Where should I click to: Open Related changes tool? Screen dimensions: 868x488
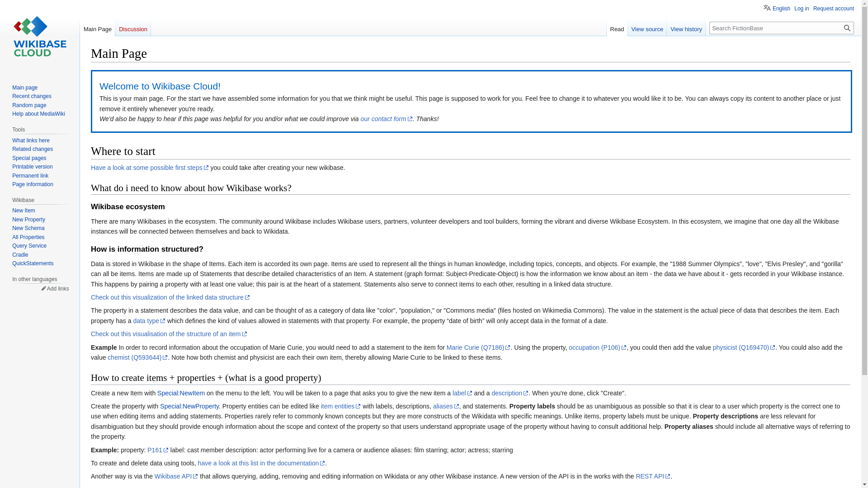33,149
